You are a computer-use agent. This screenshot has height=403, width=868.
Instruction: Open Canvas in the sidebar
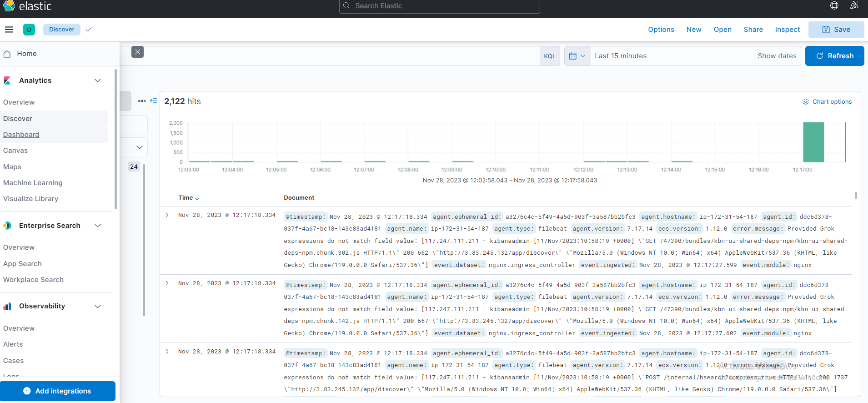(x=15, y=151)
